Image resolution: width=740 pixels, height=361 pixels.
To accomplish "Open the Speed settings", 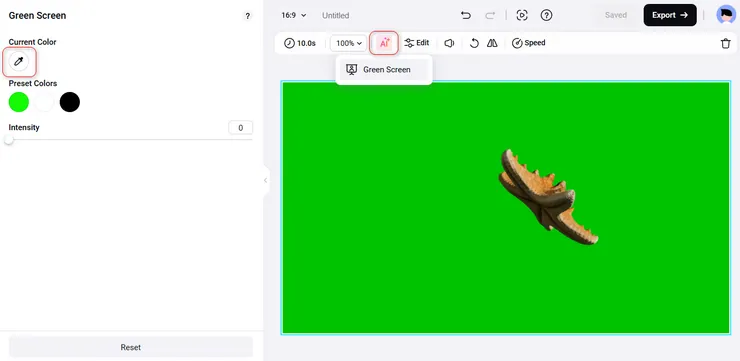I will (x=529, y=43).
